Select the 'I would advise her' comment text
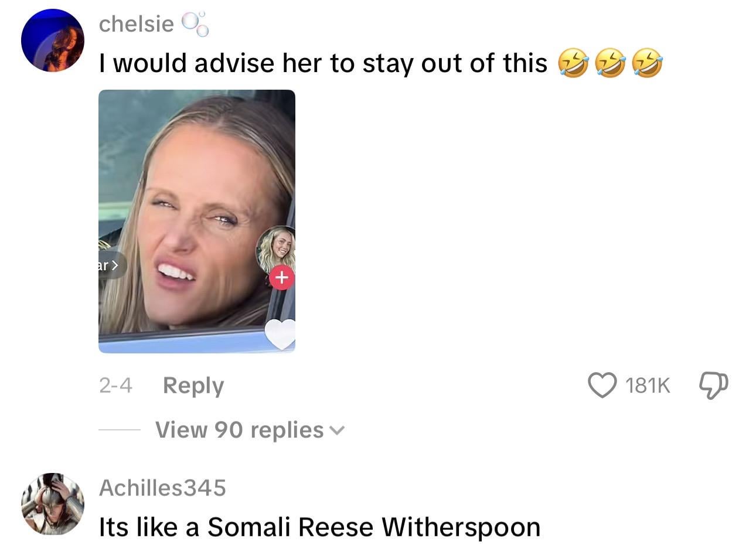756x555 pixels. [323, 63]
